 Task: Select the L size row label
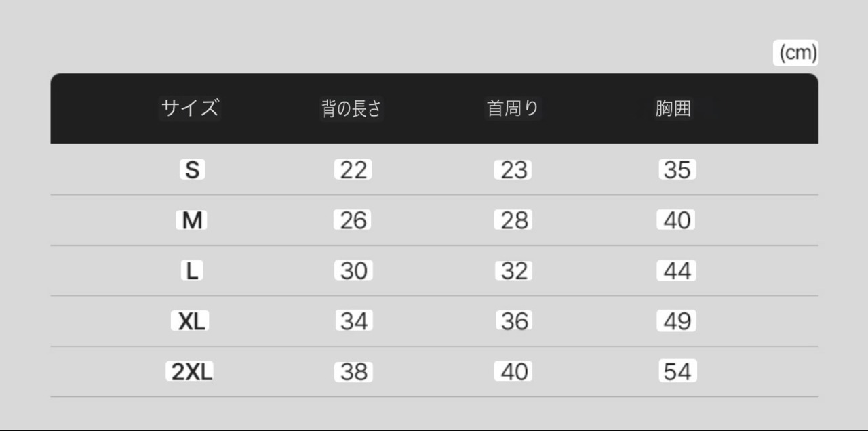193,271
